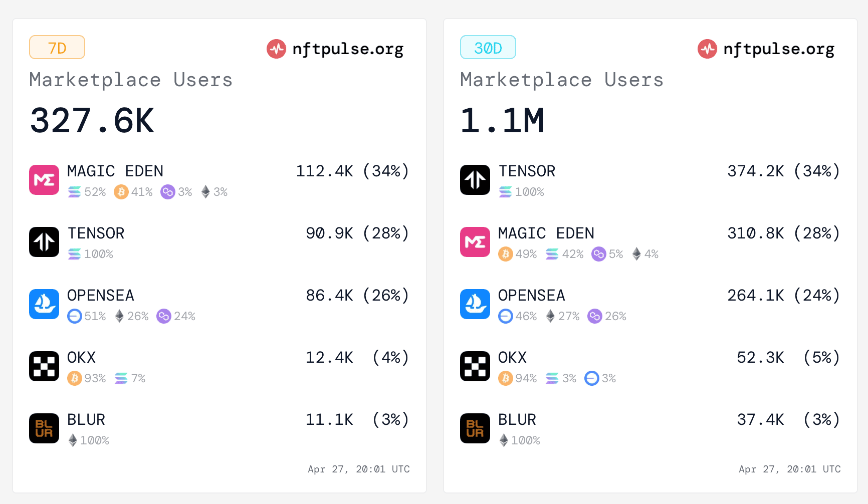The height and width of the screenshot is (504, 868).
Task: Click the Magic Eden logo in 7D card
Action: tap(44, 180)
